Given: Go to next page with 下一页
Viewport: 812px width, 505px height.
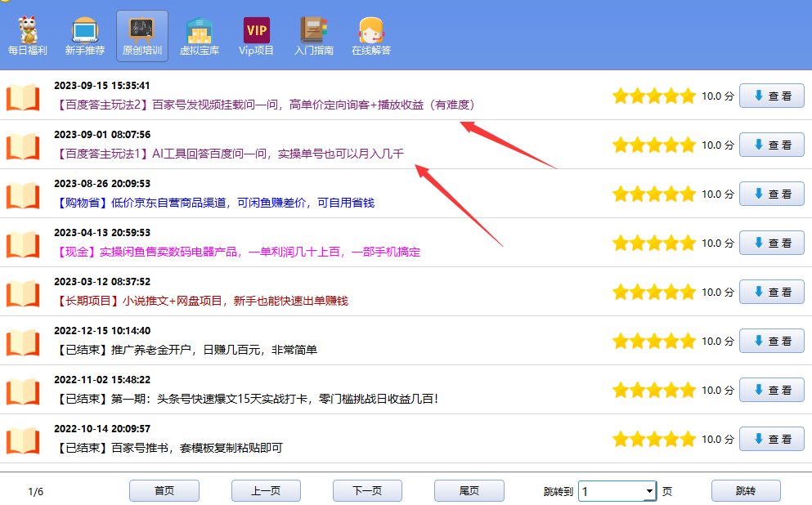Looking at the screenshot, I should [367, 490].
